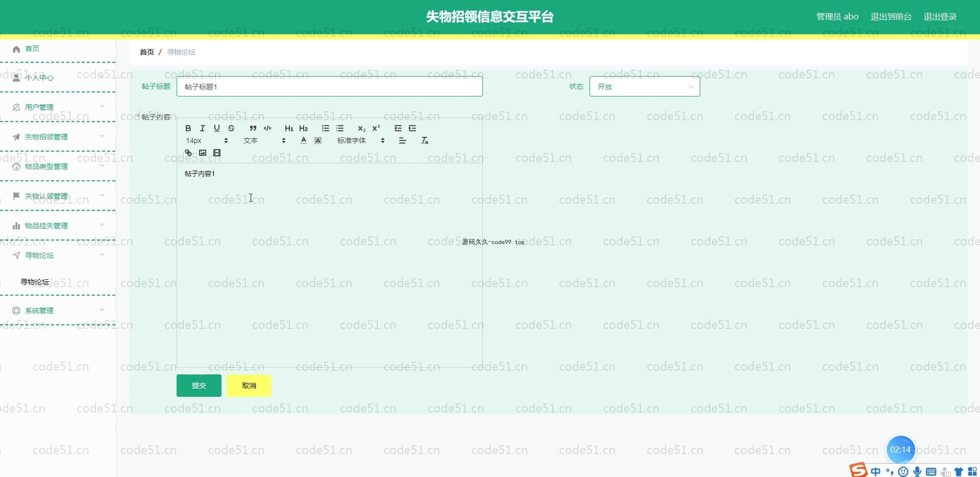Viewport: 980px width, 477px height.
Task: Submit the post with 提交 button
Action: 199,385
